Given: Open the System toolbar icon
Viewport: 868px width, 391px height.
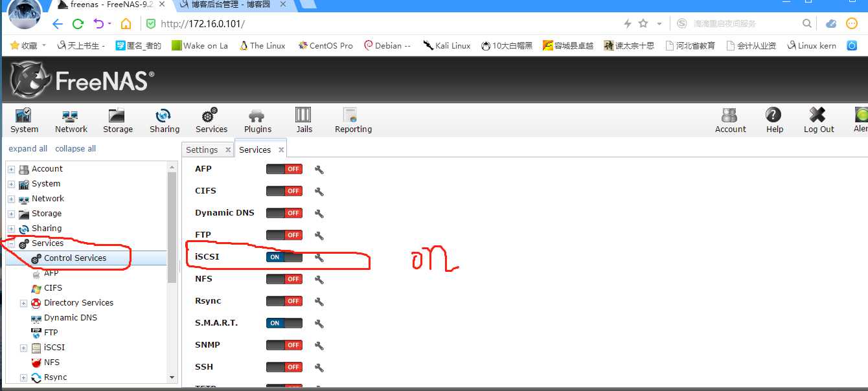Looking at the screenshot, I should [24, 120].
